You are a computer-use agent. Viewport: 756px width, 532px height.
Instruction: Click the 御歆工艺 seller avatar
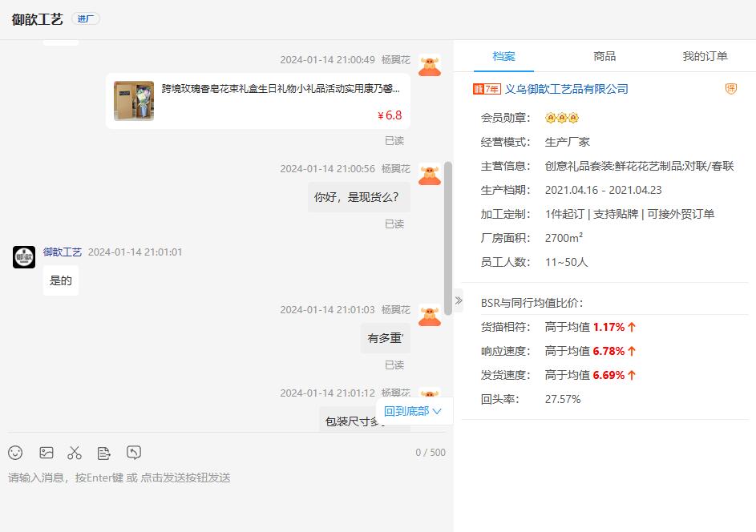pos(24,257)
